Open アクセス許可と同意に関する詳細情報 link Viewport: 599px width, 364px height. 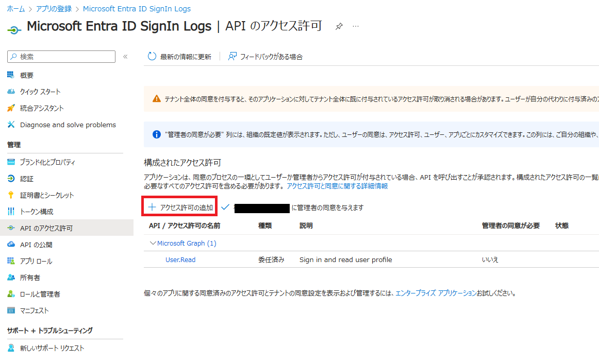pos(337,186)
